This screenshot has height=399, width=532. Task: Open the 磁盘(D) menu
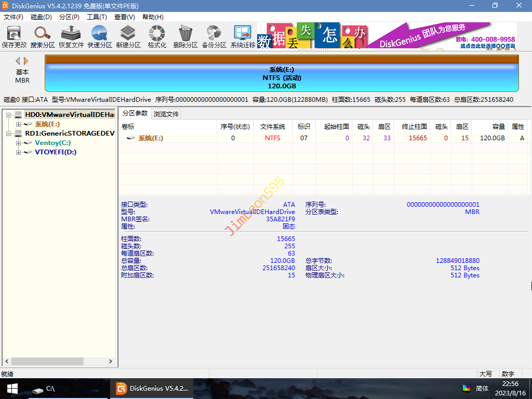[41, 17]
